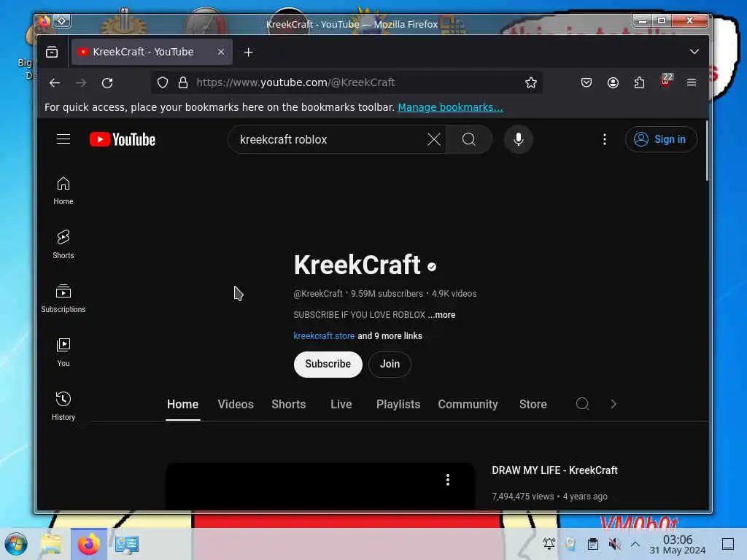The image size is (747, 560).
Task: Reload the page in Firefox
Action: pyautogui.click(x=107, y=83)
